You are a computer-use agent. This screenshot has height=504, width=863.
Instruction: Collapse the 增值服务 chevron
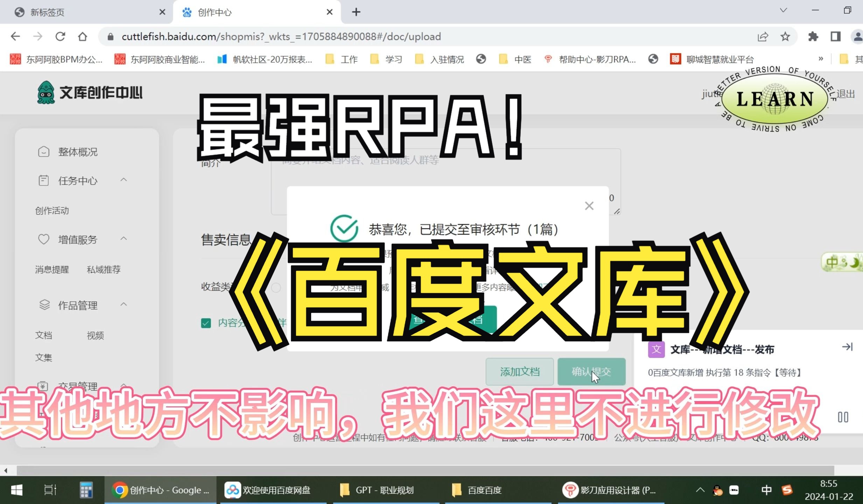point(124,239)
